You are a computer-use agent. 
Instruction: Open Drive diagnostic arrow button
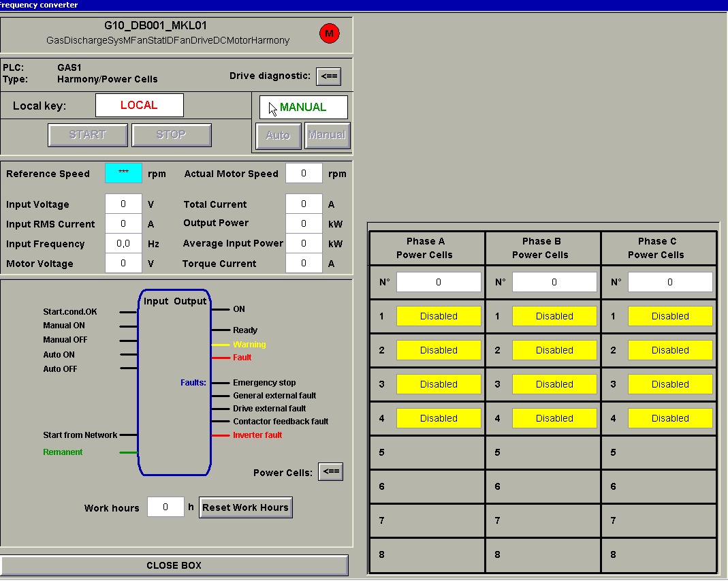pyautogui.click(x=329, y=76)
